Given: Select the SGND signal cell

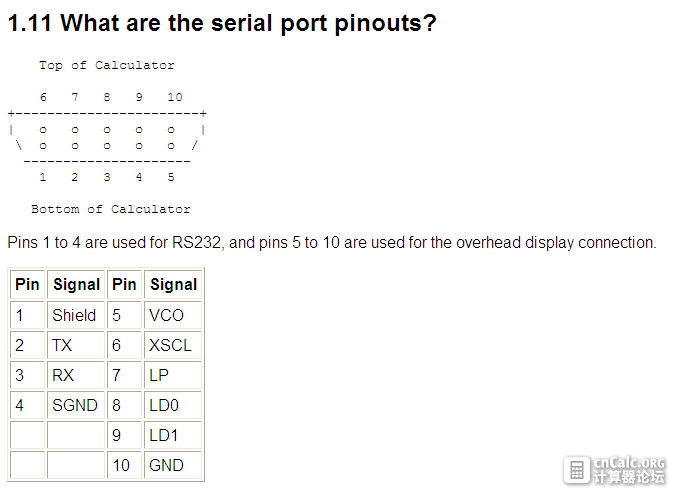Looking at the screenshot, I should tap(75, 405).
